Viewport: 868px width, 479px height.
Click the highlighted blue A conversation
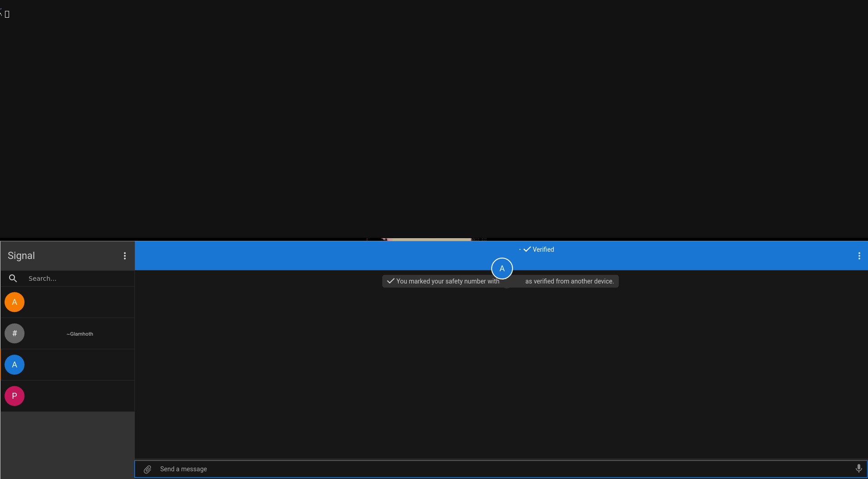(x=67, y=364)
